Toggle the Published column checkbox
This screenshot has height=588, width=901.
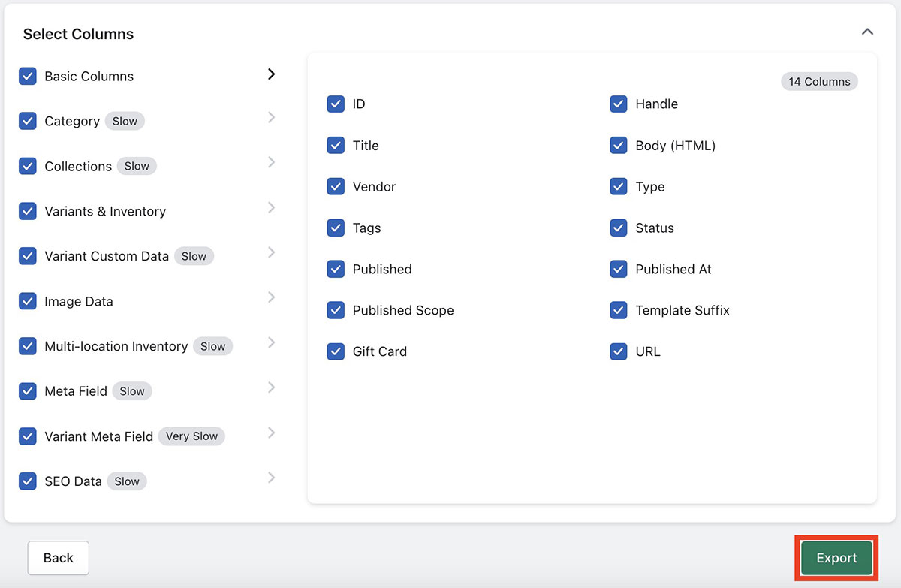click(x=336, y=269)
